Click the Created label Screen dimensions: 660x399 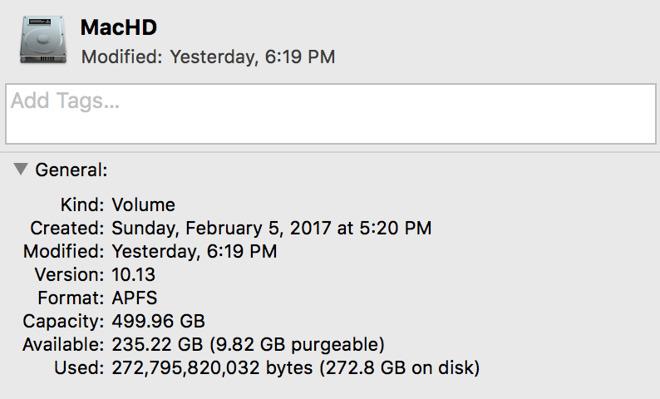click(x=67, y=228)
